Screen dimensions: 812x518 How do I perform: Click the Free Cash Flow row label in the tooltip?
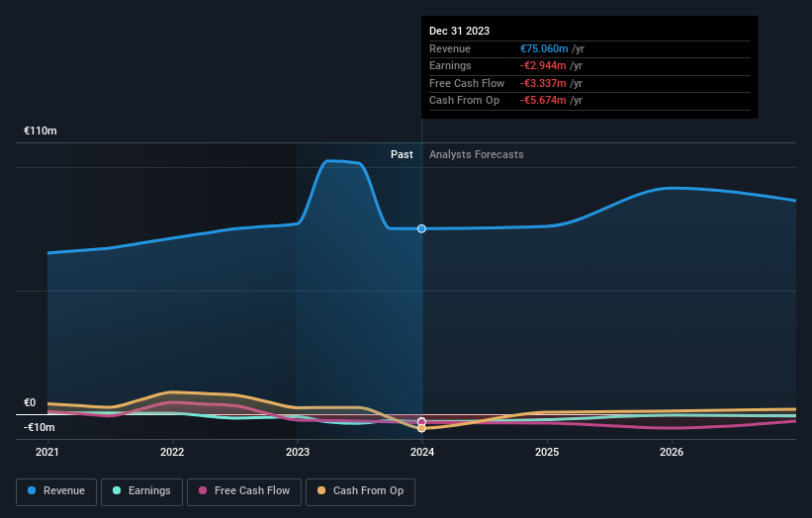click(x=467, y=83)
